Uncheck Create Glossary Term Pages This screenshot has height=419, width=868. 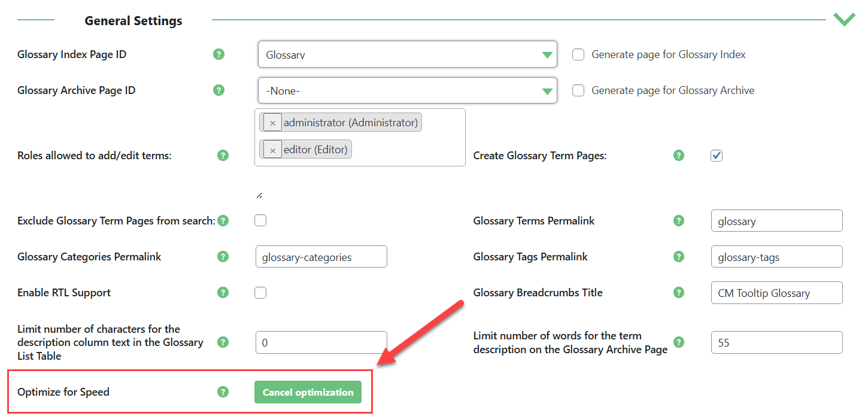point(717,156)
